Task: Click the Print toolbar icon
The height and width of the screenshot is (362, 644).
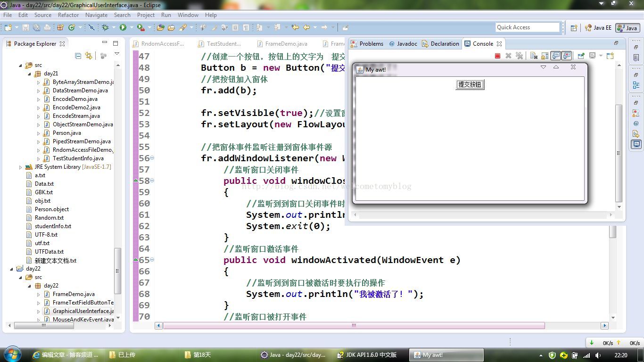Action: (x=47, y=27)
